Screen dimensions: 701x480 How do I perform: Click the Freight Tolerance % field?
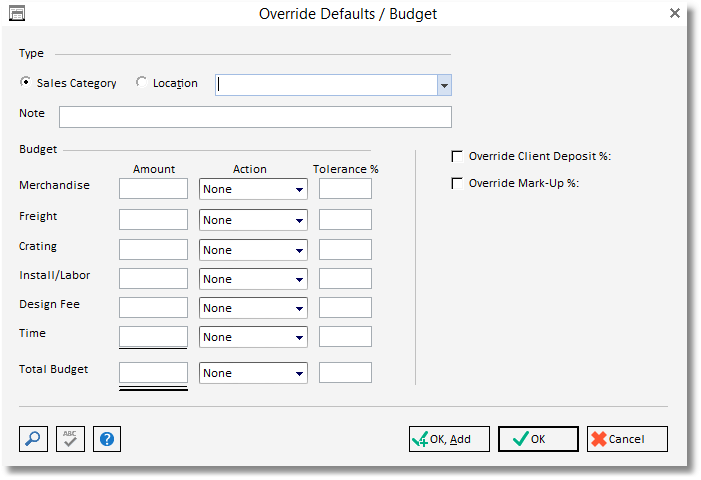(345, 219)
